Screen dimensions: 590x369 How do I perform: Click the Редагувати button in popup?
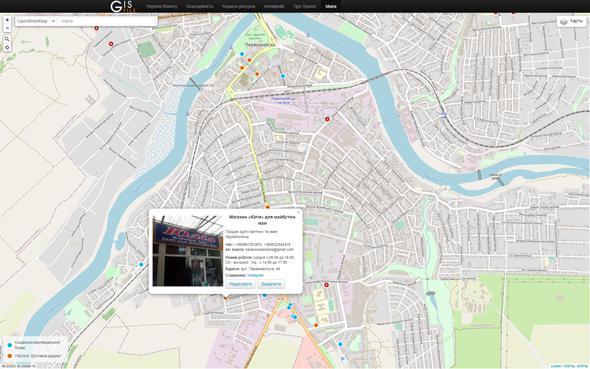240,284
